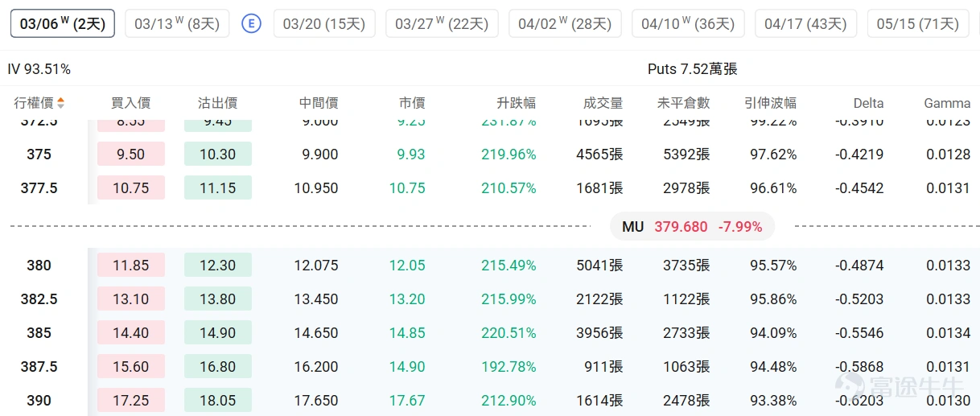The width and height of the screenshot is (980, 416).
Task: Select the 05/15 (71天) expiry tab
Action: 918,23
